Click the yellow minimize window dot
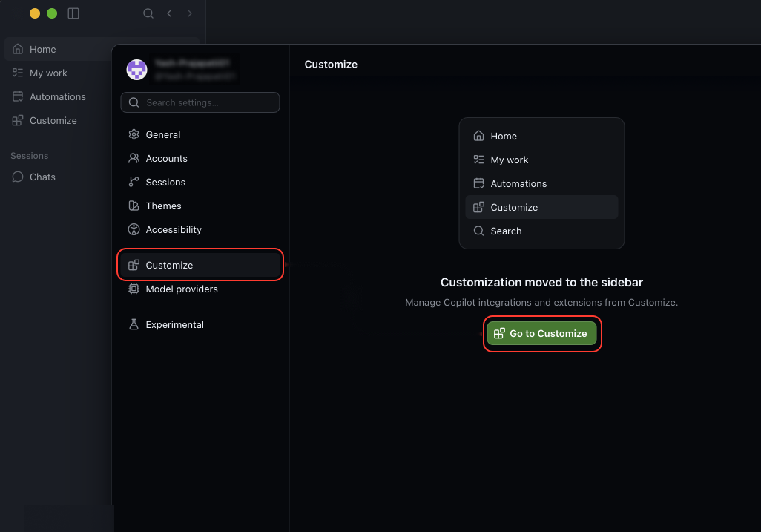The height and width of the screenshot is (532, 761). click(34, 13)
